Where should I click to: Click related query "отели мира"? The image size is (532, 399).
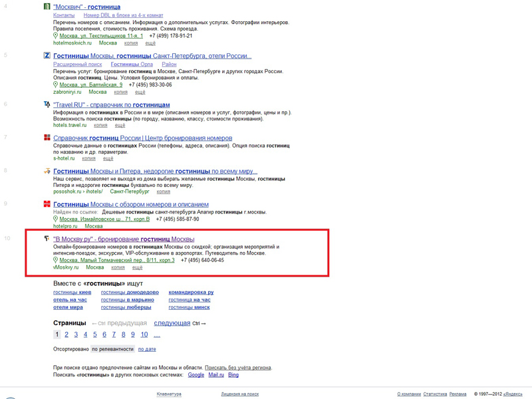click(68, 307)
